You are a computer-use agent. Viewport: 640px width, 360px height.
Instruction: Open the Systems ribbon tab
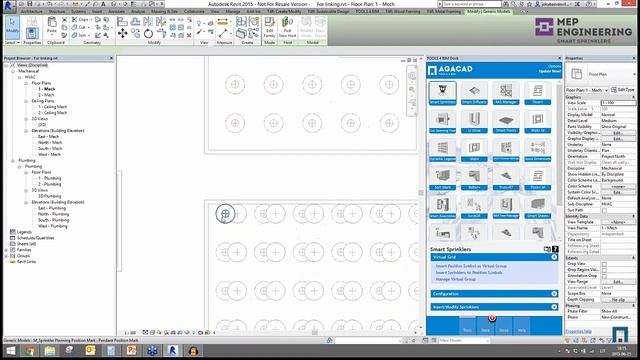pyautogui.click(x=78, y=11)
